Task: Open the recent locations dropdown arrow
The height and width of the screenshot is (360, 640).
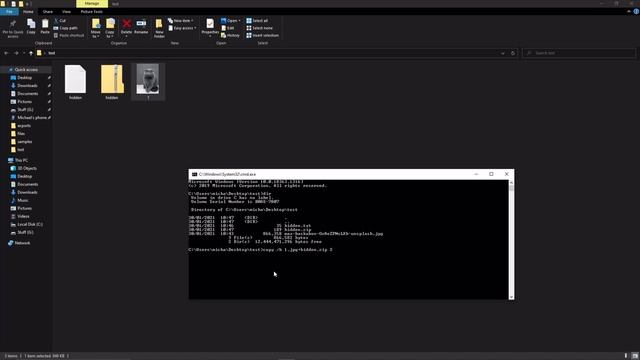Action: (x=24, y=53)
